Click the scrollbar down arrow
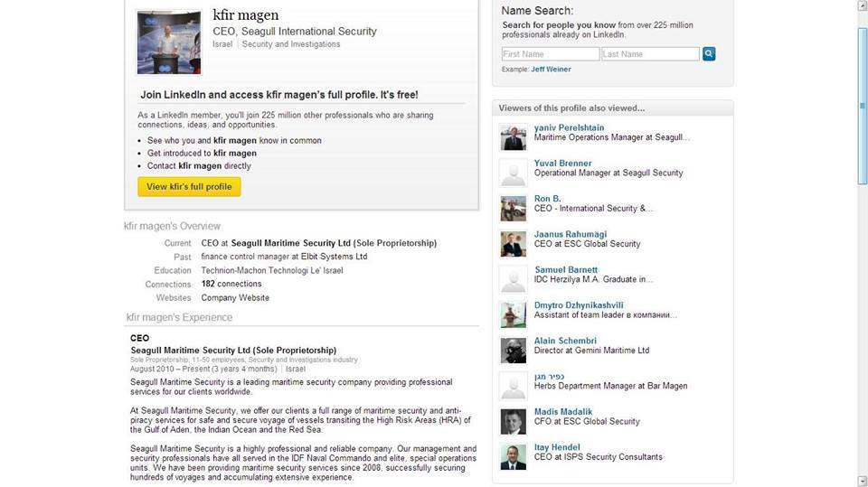The height and width of the screenshot is (487, 868). [x=862, y=480]
